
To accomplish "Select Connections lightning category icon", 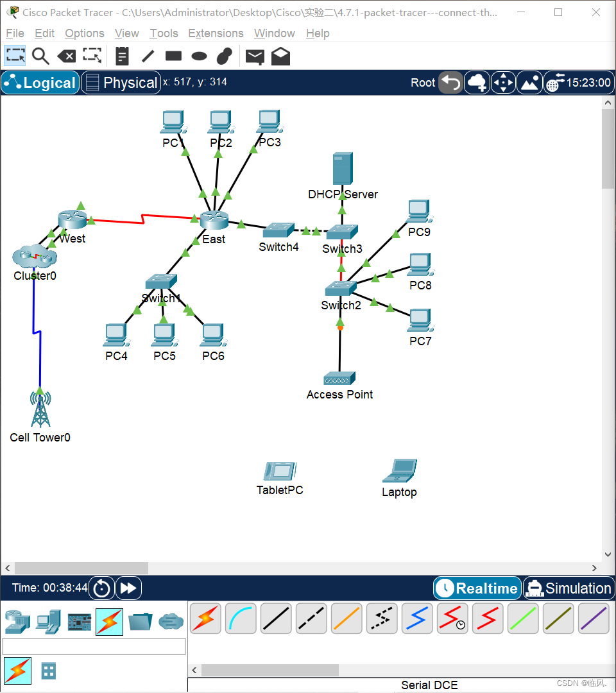I will pyautogui.click(x=110, y=622).
